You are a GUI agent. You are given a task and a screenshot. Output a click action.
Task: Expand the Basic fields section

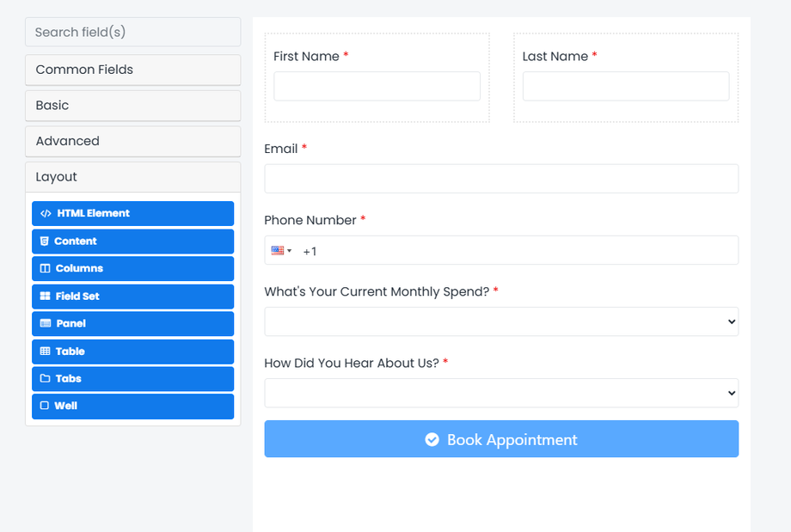[132, 106]
